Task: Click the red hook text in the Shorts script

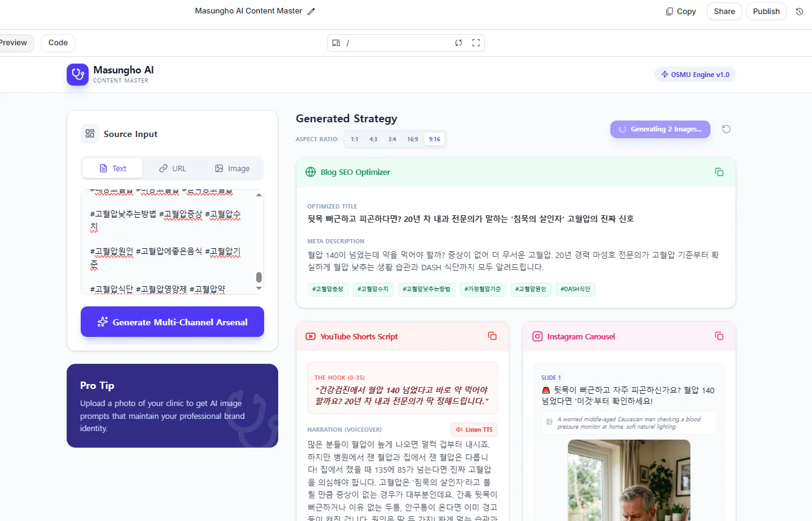Action: point(403,395)
